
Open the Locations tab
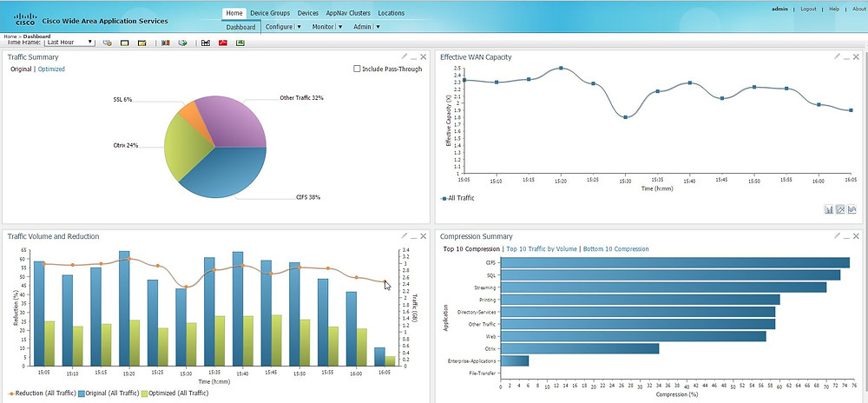point(391,13)
